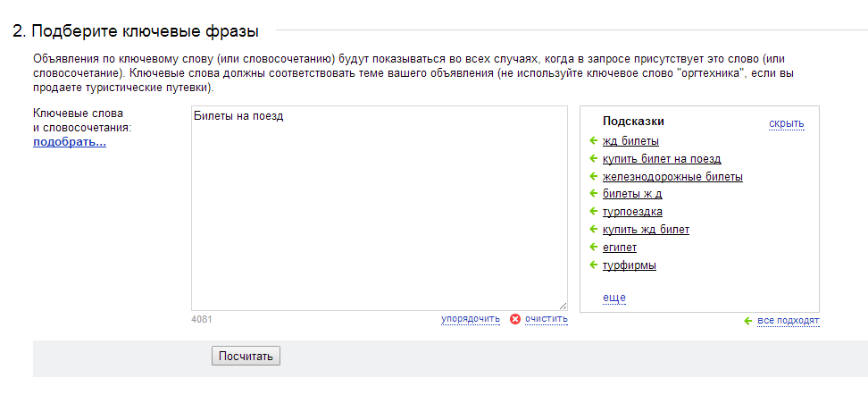Click the suggestion text "турфирмы"
Screen dimensions: 868x395
(x=630, y=265)
